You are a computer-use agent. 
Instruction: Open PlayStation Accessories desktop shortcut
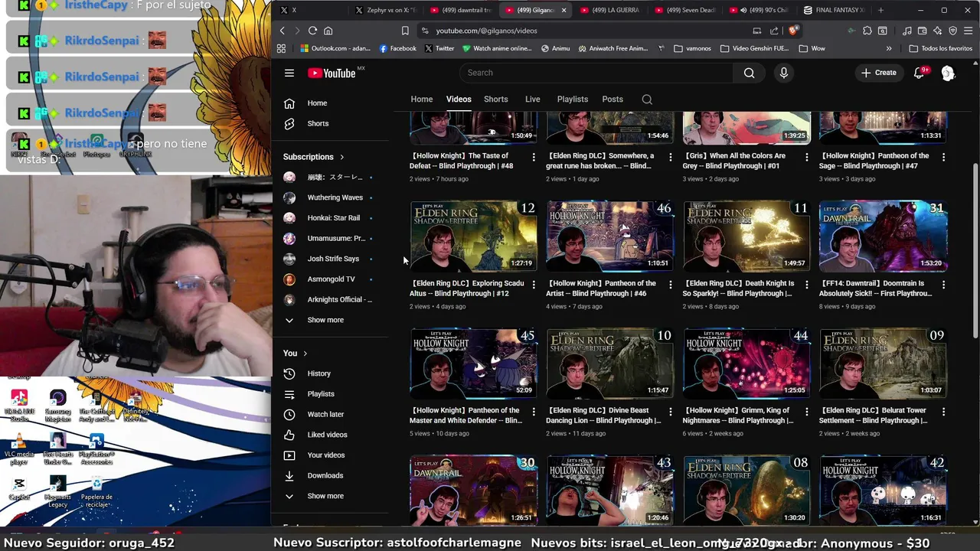pyautogui.click(x=96, y=449)
